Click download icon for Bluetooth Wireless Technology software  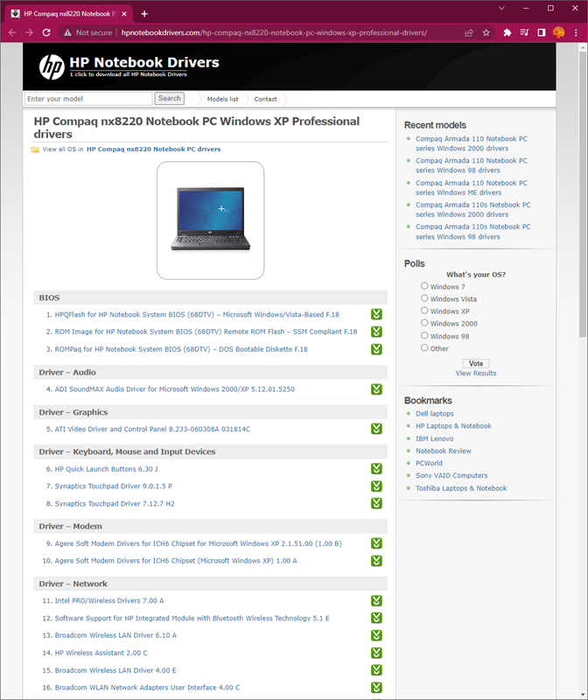click(x=376, y=618)
